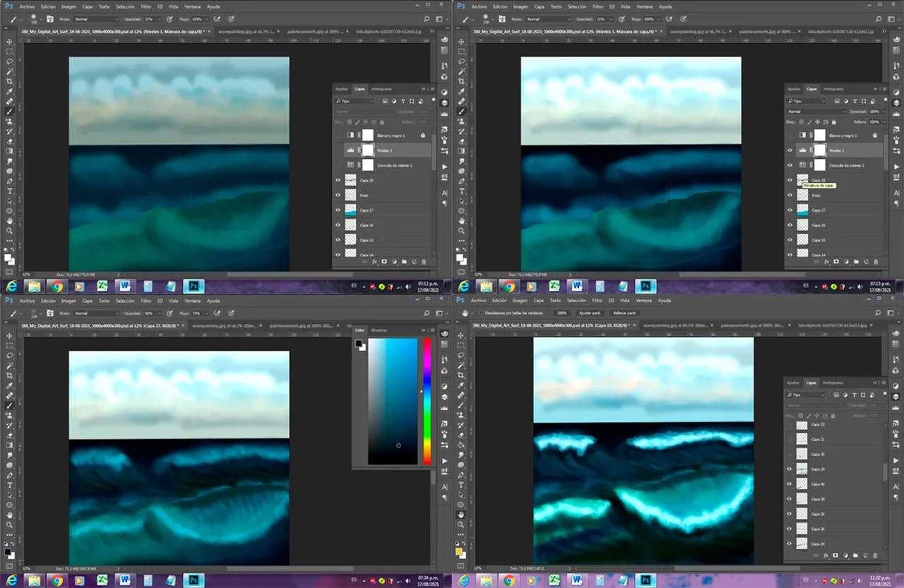The width and height of the screenshot is (904, 588).
Task: Click the lock icon on the Blanco y negro 1 layer in the 07:12 p.m. window
Action: (x=422, y=135)
